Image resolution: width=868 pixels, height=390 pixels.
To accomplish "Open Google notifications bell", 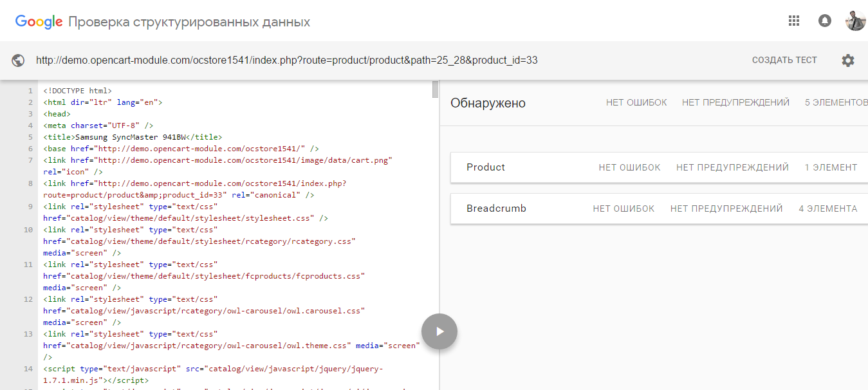I will 824,21.
